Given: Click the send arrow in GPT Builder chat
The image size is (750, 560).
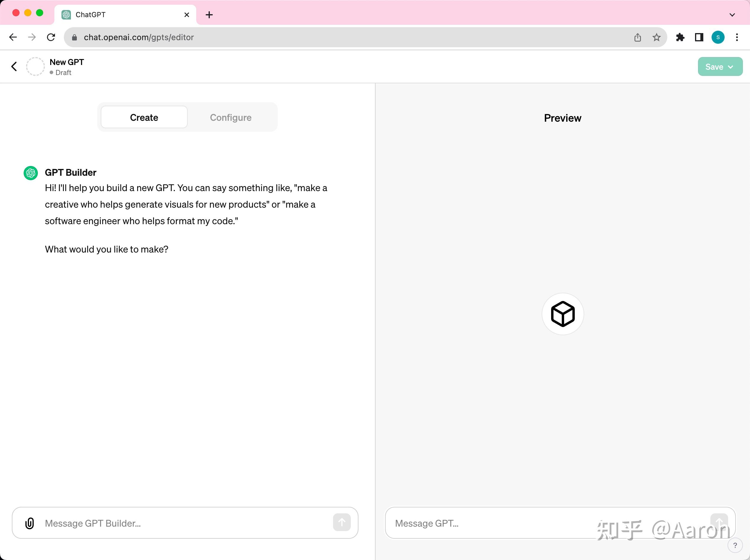Looking at the screenshot, I should 342,522.
